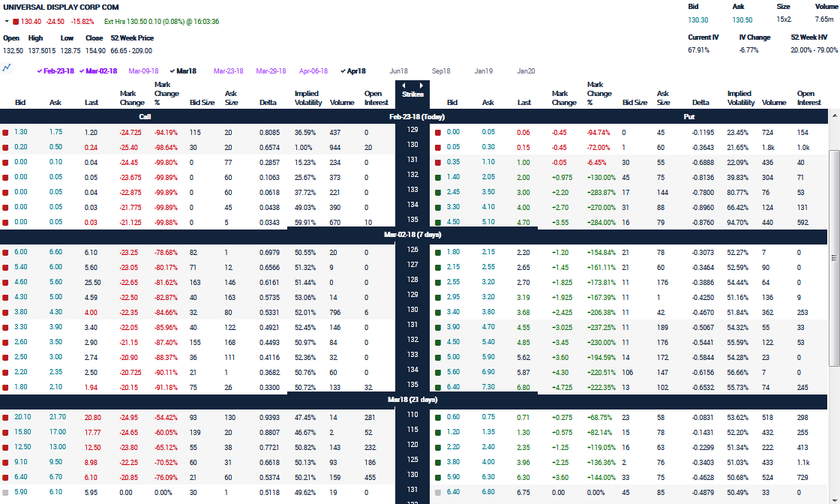Click red marker of call row with last 0.24
Viewport: 840px width, 504px height.
tap(5, 147)
